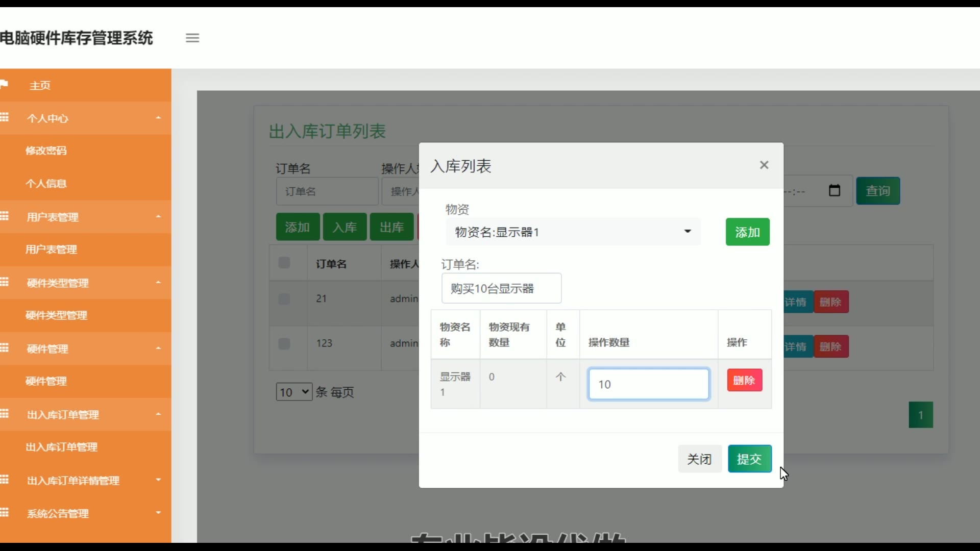Open 硬件类型管理 submenu item

[56, 315]
